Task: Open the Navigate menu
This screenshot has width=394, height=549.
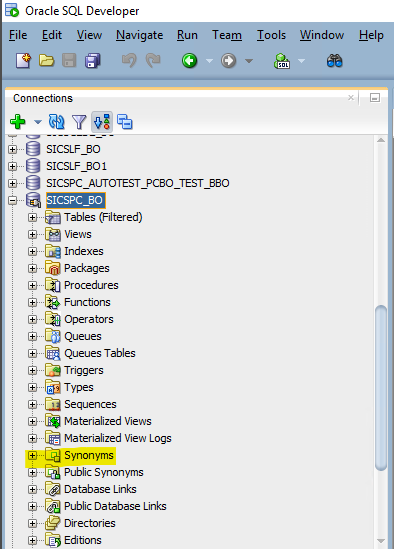Action: (139, 35)
